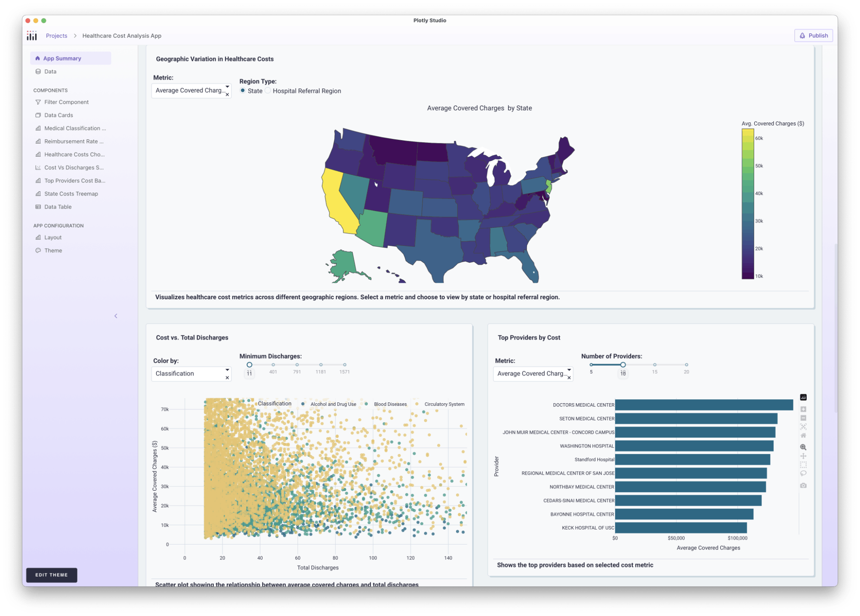This screenshot has width=860, height=616.
Task: Collapse the sidebar with the chevron
Action: coord(116,316)
